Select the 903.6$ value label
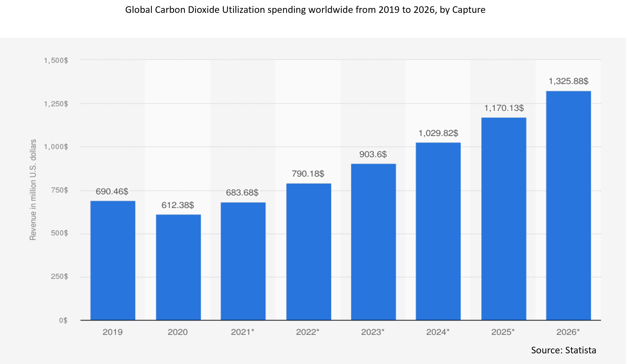 [x=373, y=154]
